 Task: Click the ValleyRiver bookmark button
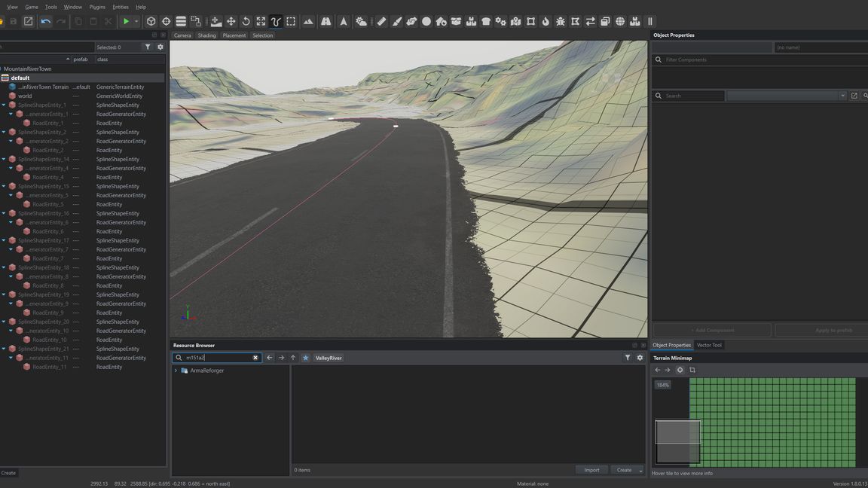[329, 358]
